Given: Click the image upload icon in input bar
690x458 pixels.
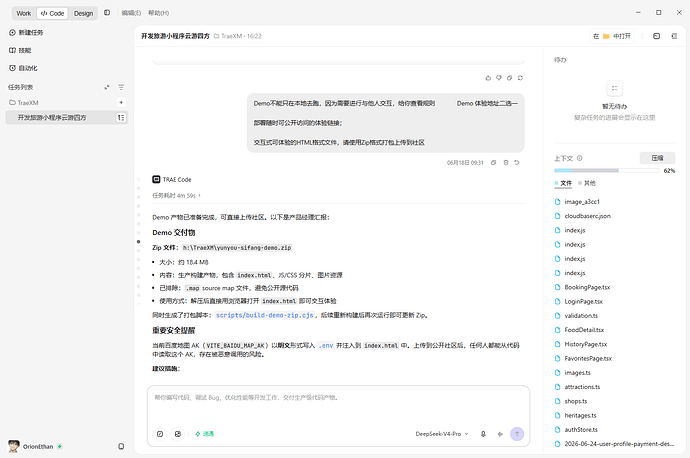Looking at the screenshot, I should 178,434.
